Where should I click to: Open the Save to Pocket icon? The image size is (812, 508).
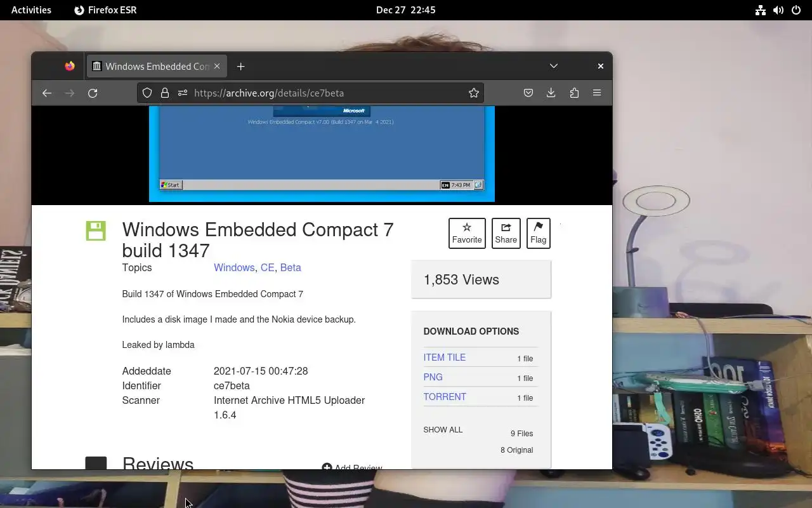[528, 93]
